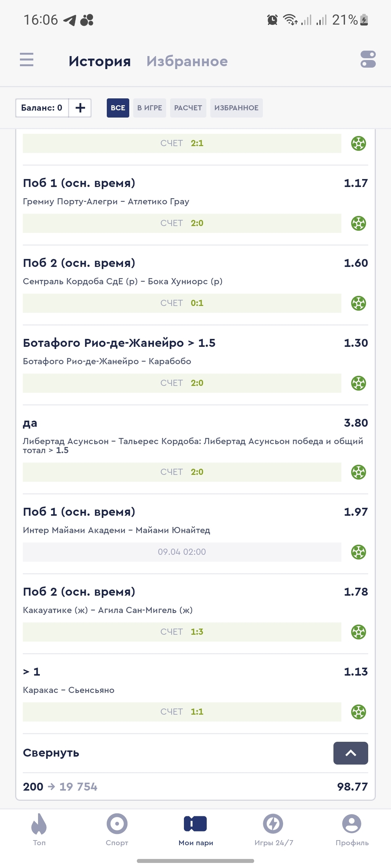The height and width of the screenshot is (868, 391).
Task: Filter bets by РАСЧЕТ
Action: [x=188, y=108]
